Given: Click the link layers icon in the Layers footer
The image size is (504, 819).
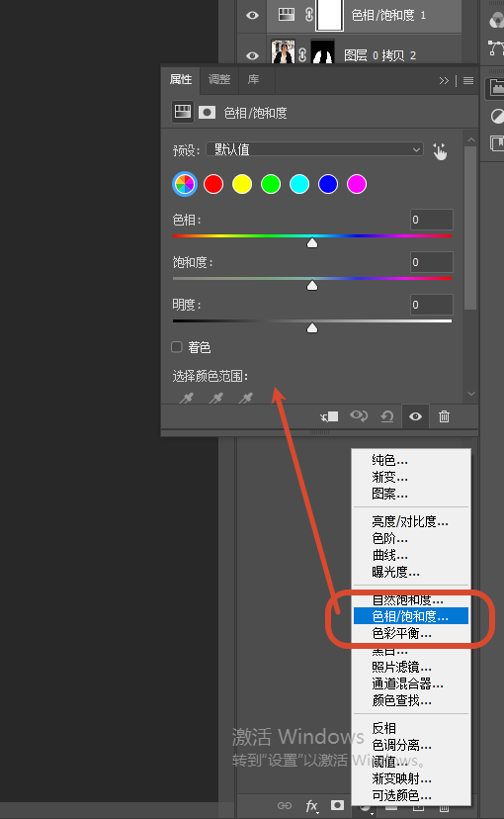Looking at the screenshot, I should (285, 805).
